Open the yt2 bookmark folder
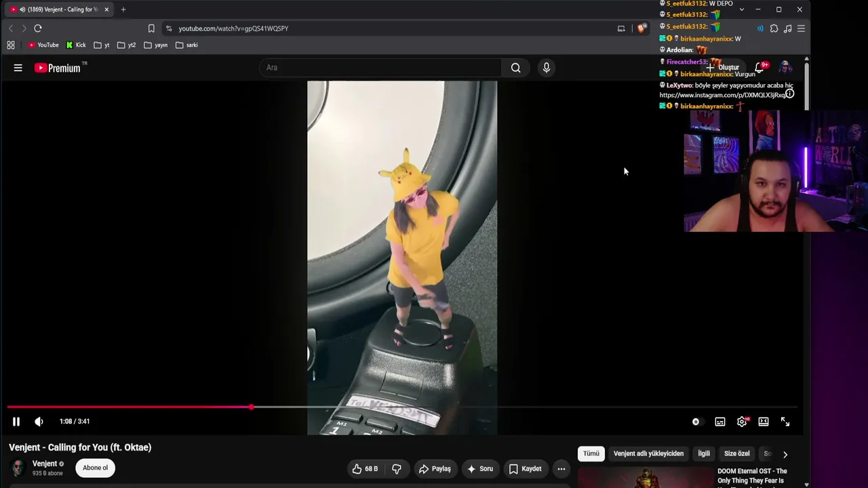This screenshot has width=868, height=488. (127, 45)
